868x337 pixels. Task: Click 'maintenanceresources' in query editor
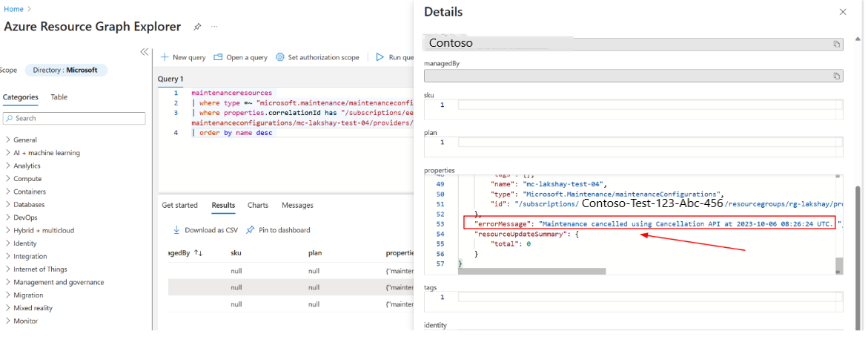point(231,93)
